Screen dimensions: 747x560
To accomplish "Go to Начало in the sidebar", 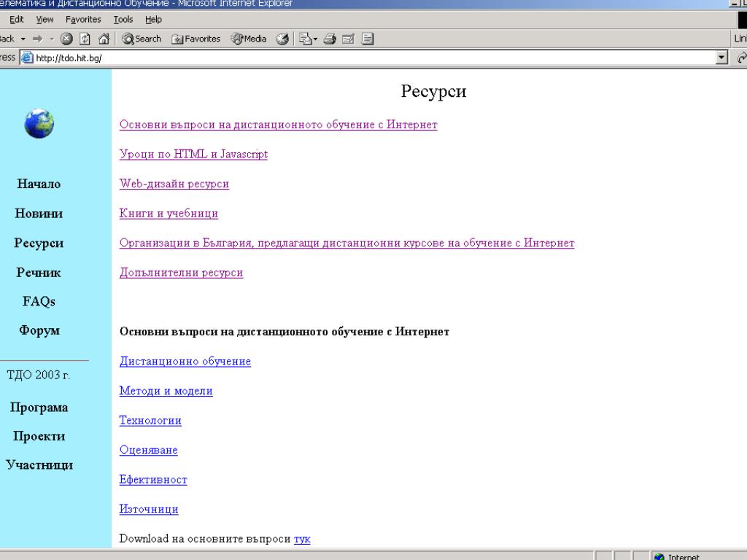I will [x=39, y=184].
